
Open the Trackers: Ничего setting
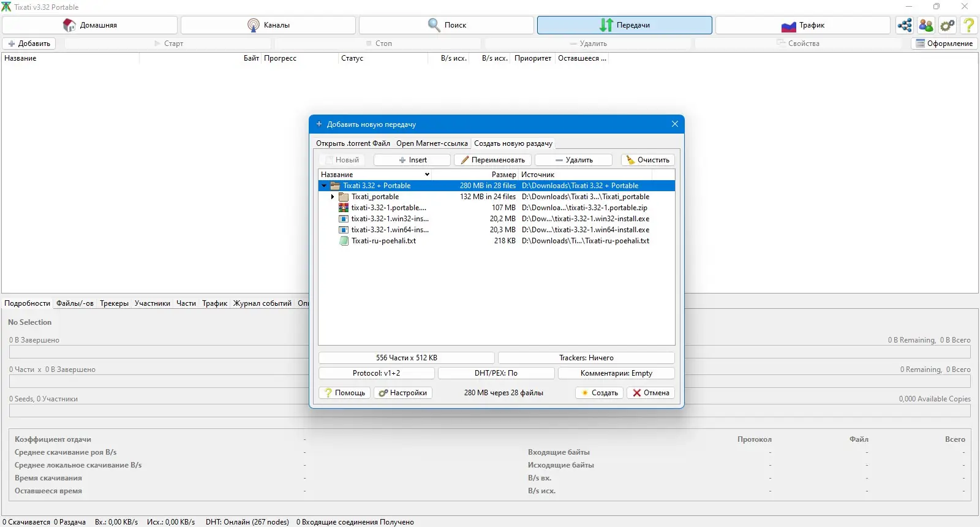pyautogui.click(x=586, y=358)
